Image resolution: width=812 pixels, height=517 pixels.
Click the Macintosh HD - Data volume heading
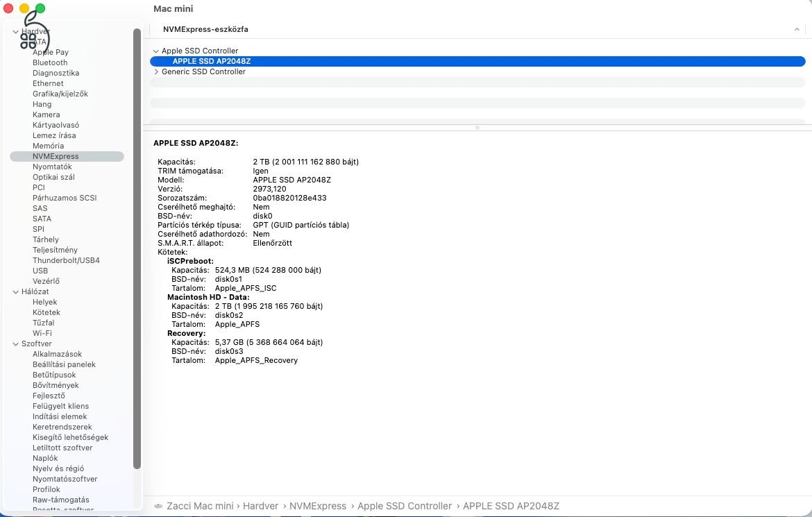click(208, 297)
